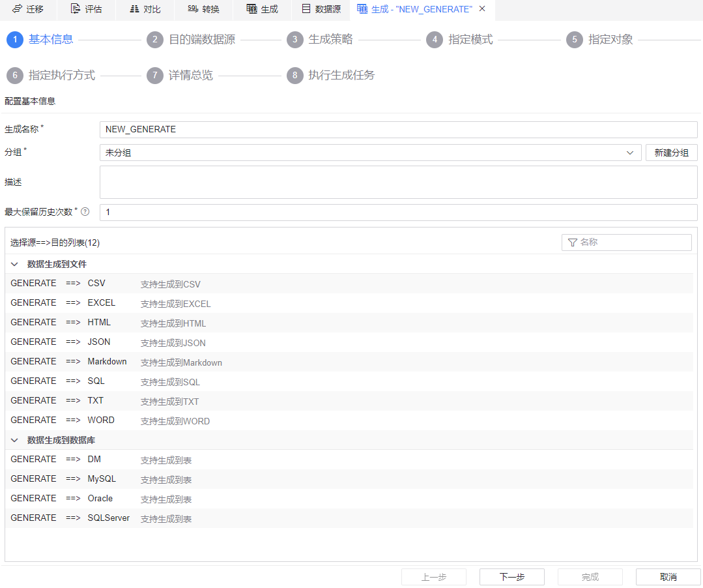Click the 名称 filter search box
The height and width of the screenshot is (588, 703).
626,243
